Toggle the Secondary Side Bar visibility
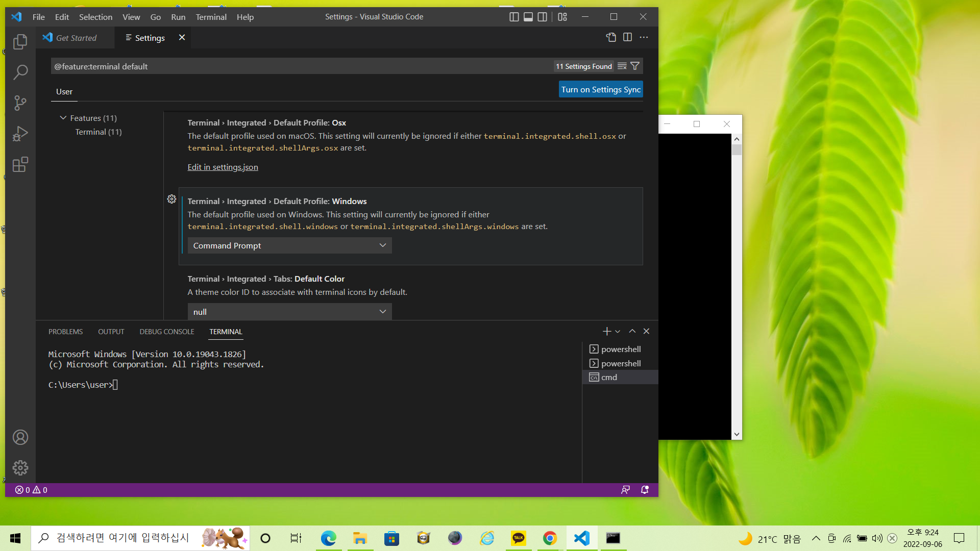 click(x=543, y=17)
